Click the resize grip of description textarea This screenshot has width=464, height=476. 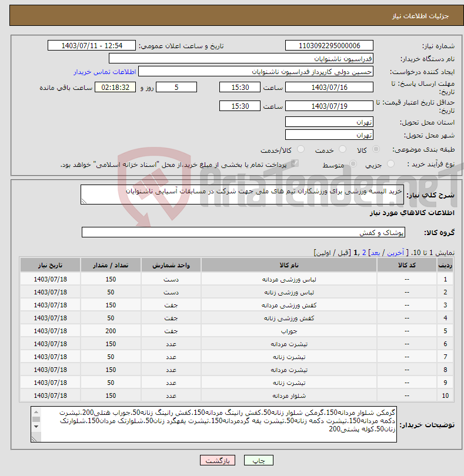pyautogui.click(x=84, y=201)
